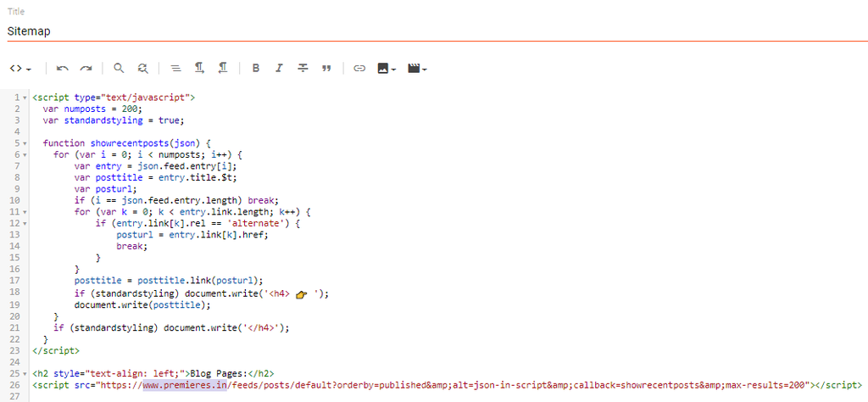The image size is (868, 402).
Task: Collapse the if block at line 12
Action: [x=25, y=224]
